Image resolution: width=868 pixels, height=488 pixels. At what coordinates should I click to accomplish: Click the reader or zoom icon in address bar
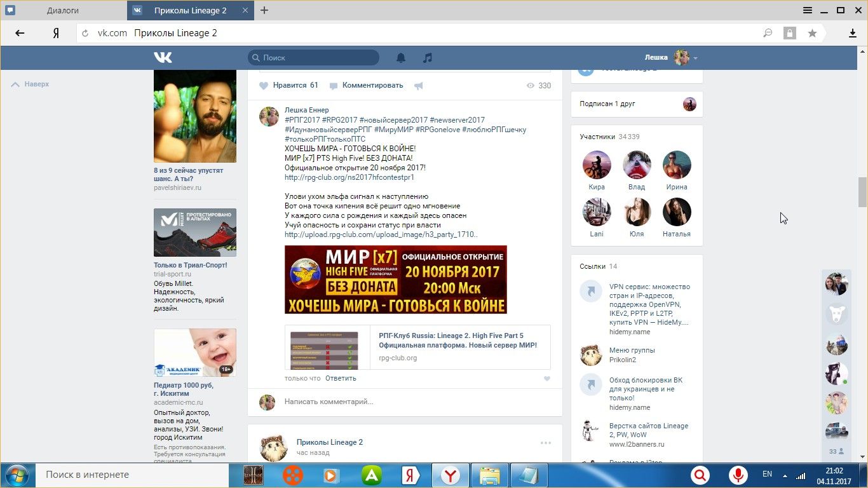pos(768,33)
